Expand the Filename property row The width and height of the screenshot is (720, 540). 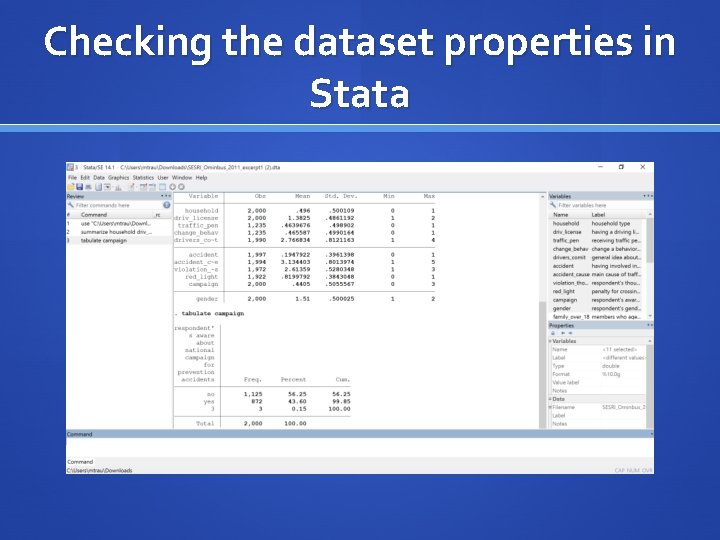(x=551, y=407)
